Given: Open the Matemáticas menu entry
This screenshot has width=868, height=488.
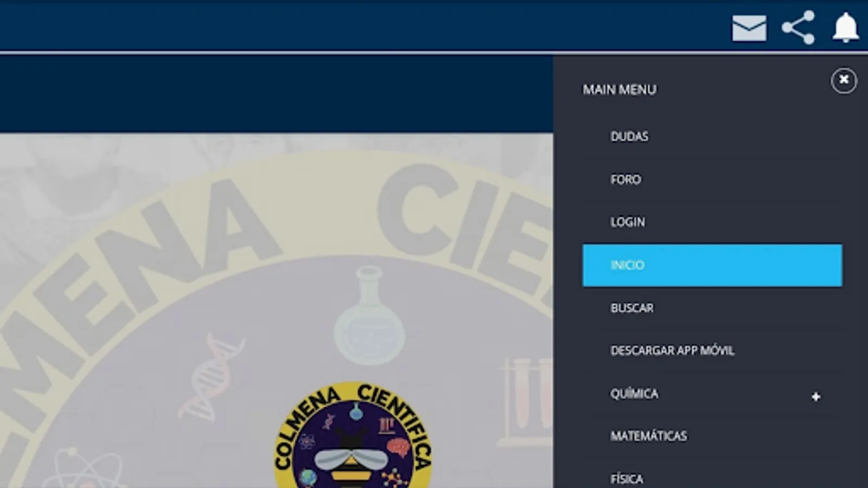Looking at the screenshot, I should [712, 436].
